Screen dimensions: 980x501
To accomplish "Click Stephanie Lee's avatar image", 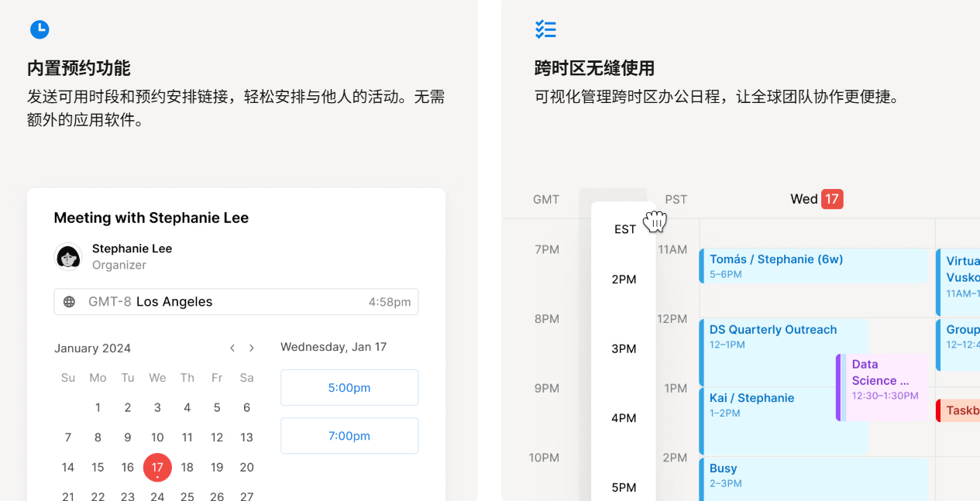I will tap(68, 256).
